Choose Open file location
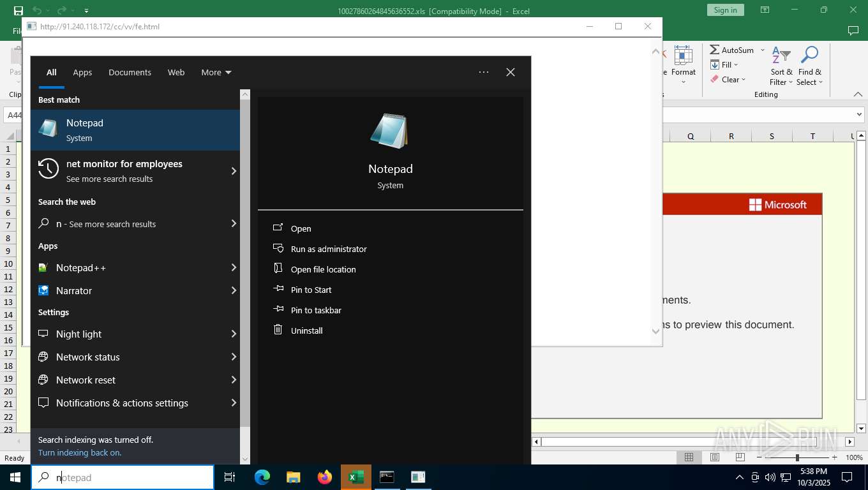The height and width of the screenshot is (490, 868). coord(323,269)
